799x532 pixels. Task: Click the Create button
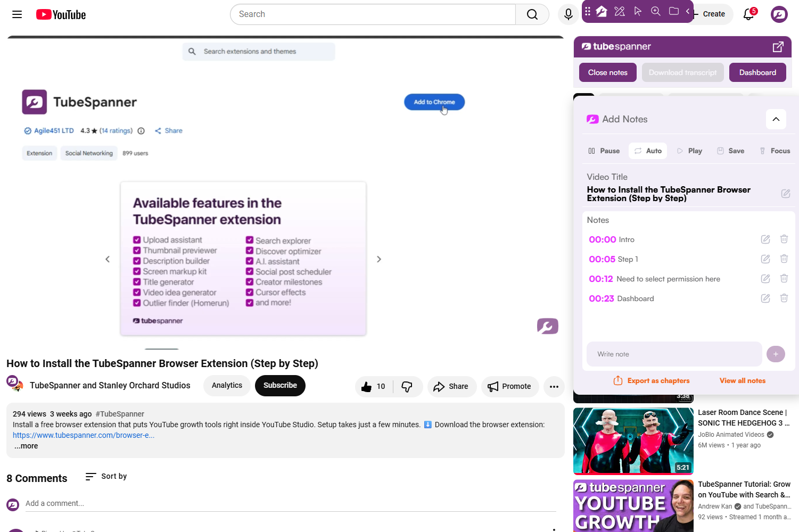tap(713, 14)
